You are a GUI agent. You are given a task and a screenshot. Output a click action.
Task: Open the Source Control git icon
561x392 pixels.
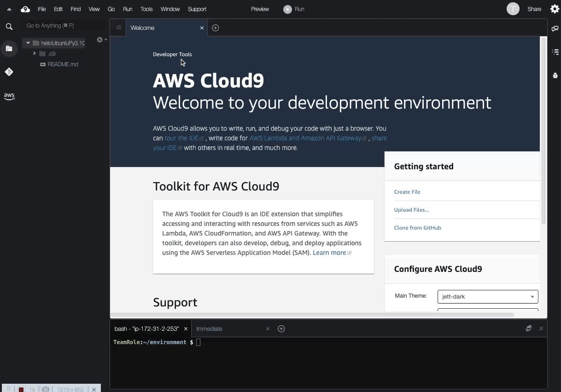pyautogui.click(x=9, y=72)
